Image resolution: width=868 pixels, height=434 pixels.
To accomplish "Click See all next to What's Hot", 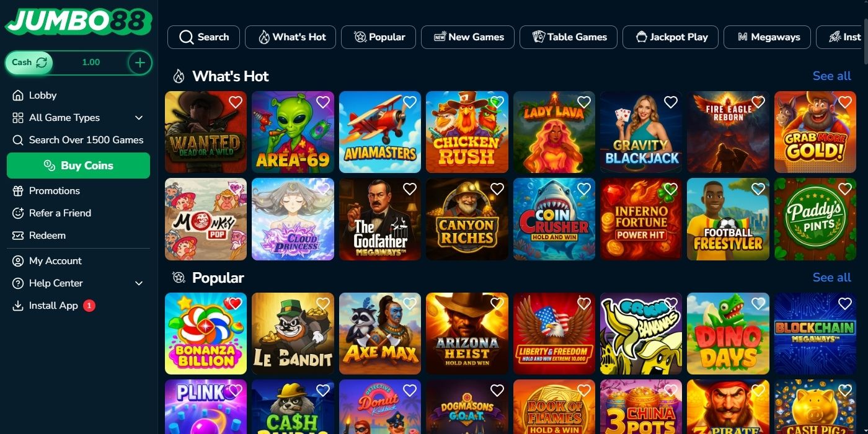I will (831, 76).
